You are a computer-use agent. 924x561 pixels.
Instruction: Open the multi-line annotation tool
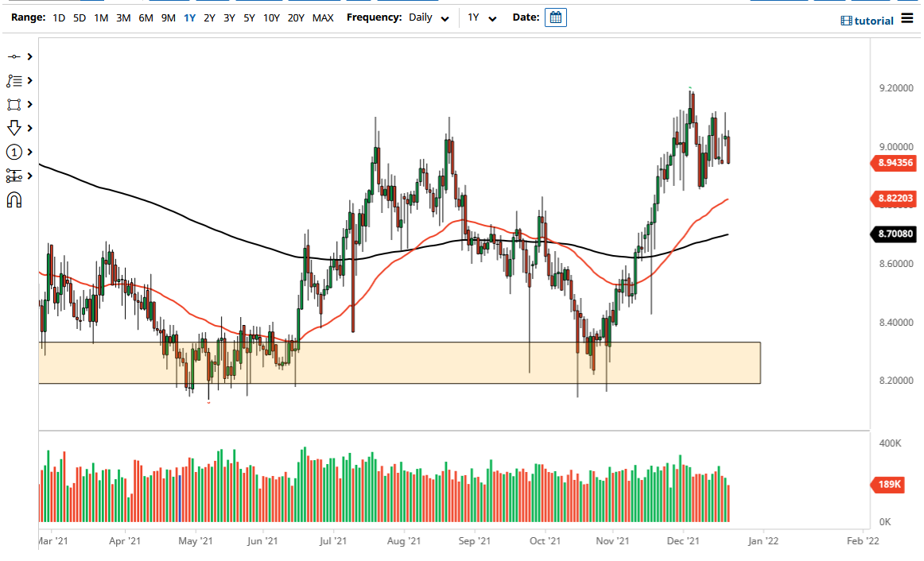[14, 79]
